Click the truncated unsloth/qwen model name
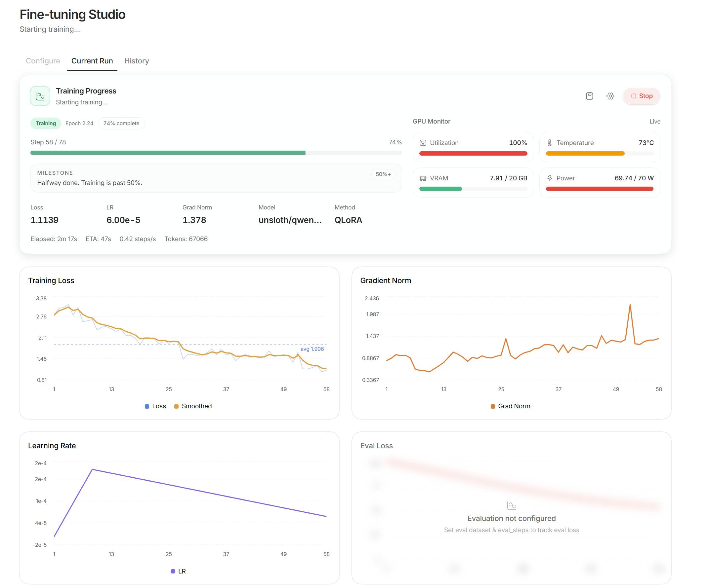The image size is (709, 588). point(290,220)
